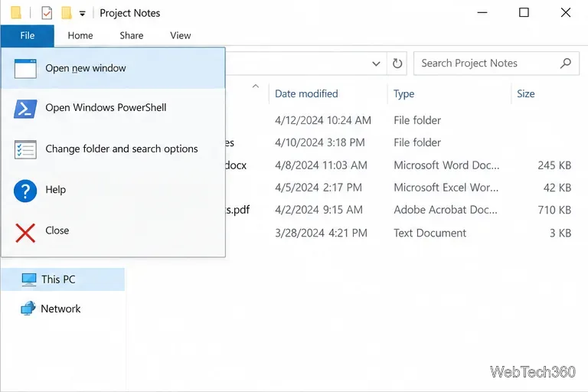Image resolution: width=588 pixels, height=392 pixels.
Task: Choose Close in the File menu
Action: tap(113, 230)
